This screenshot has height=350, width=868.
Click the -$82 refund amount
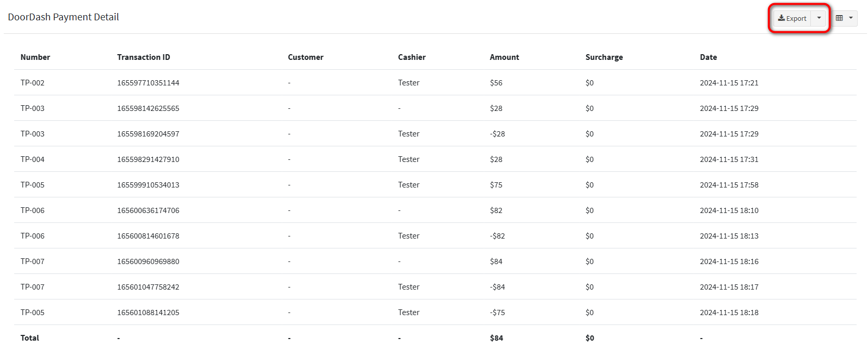click(497, 236)
